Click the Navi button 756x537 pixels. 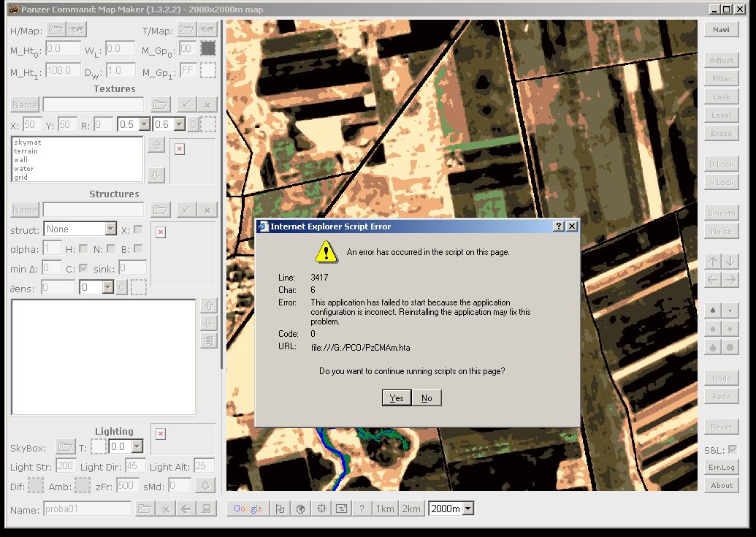[721, 29]
